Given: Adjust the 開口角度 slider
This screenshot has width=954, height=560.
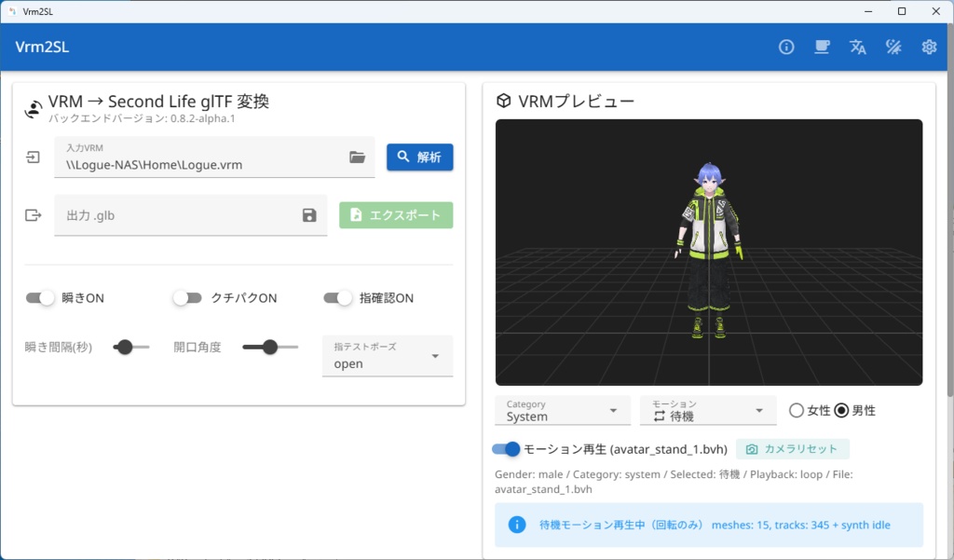Looking at the screenshot, I should tap(270, 346).
